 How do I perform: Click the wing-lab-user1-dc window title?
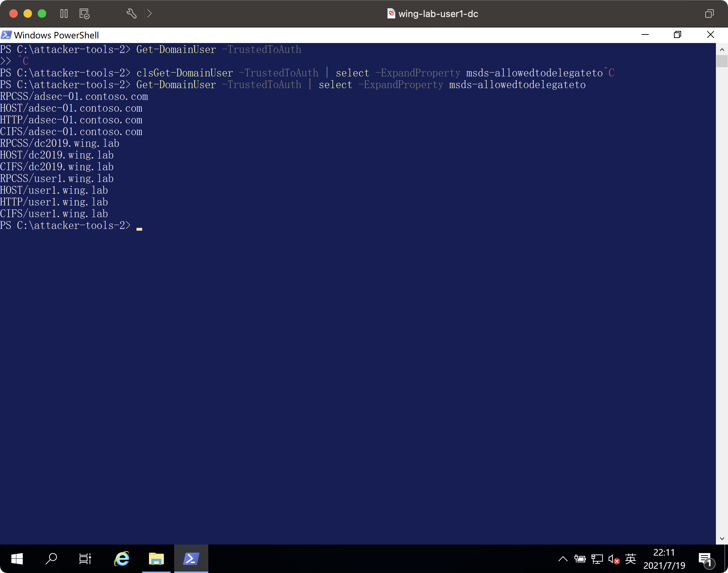438,14
